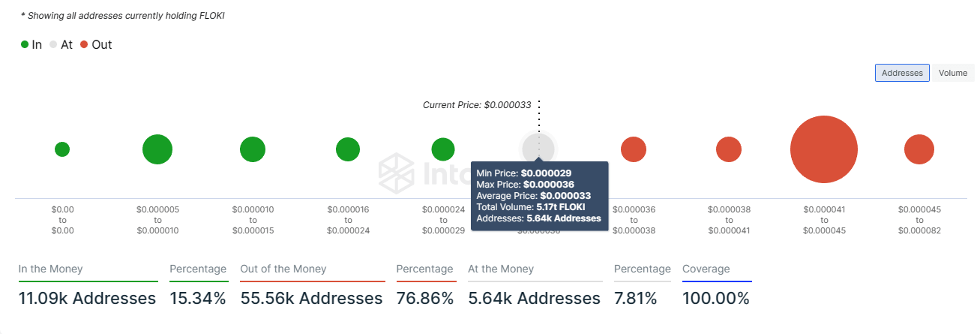Click the red bubble for $0.000036 to $0.000038
The width and height of the screenshot is (980, 334).
[634, 149]
